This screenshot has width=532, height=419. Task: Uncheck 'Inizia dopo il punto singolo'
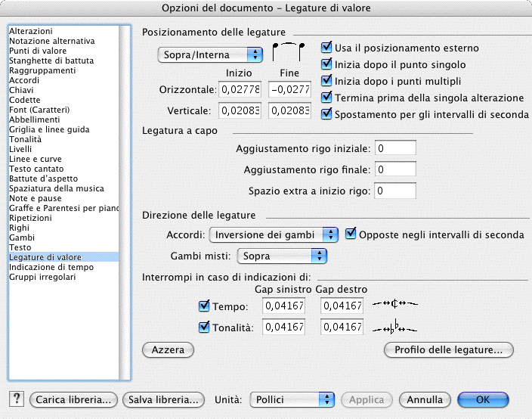(327, 64)
